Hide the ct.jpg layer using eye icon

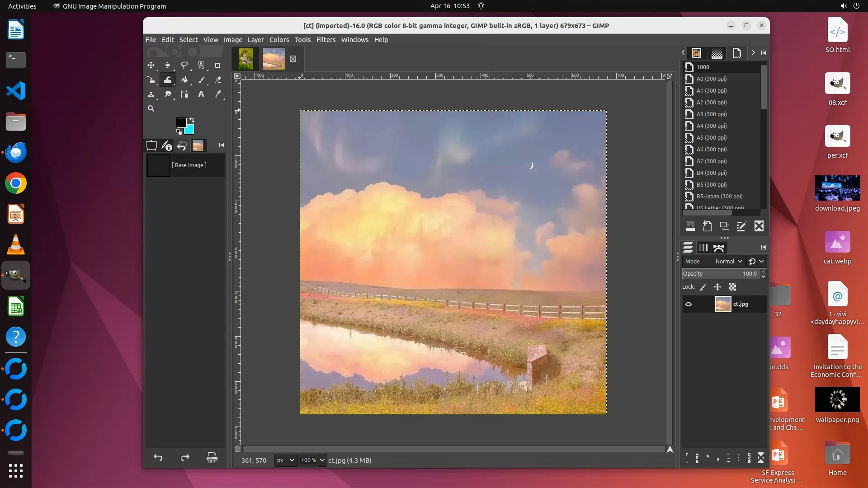[689, 305]
